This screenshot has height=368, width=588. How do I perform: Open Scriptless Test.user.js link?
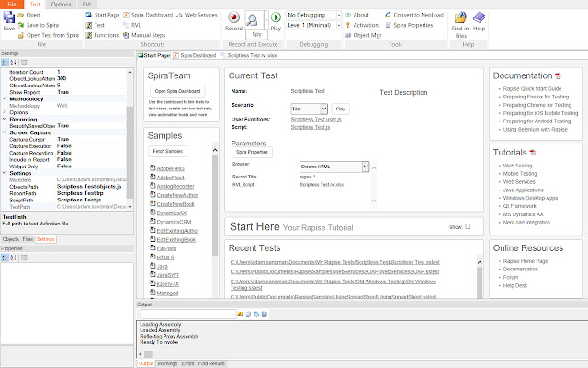click(x=316, y=119)
